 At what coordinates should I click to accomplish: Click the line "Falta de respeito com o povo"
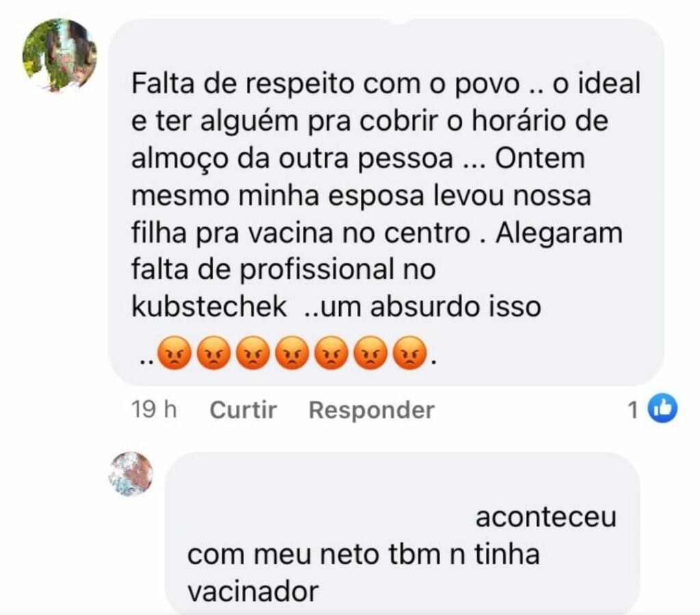325,83
